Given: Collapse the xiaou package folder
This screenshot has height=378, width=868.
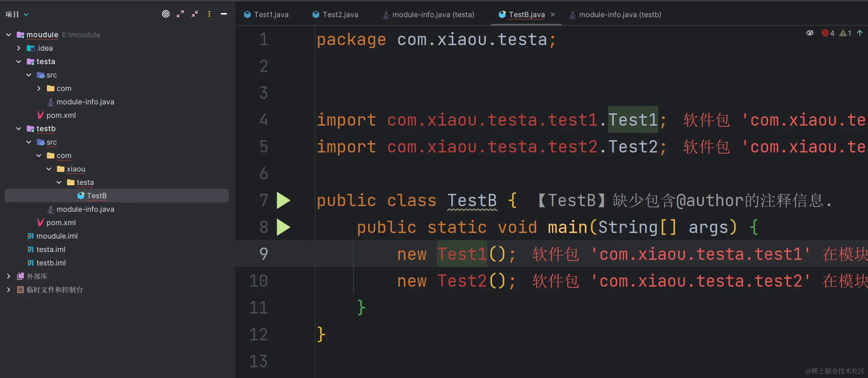Looking at the screenshot, I should click(49, 169).
